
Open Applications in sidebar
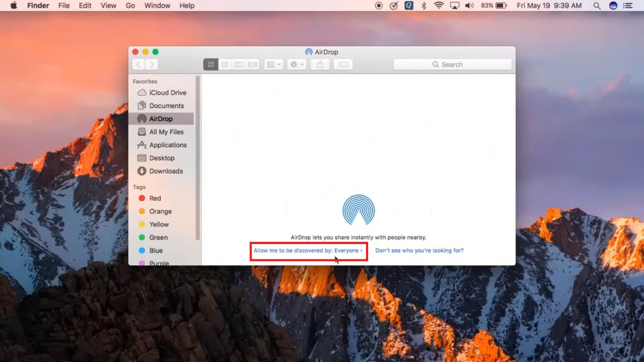(x=162, y=145)
